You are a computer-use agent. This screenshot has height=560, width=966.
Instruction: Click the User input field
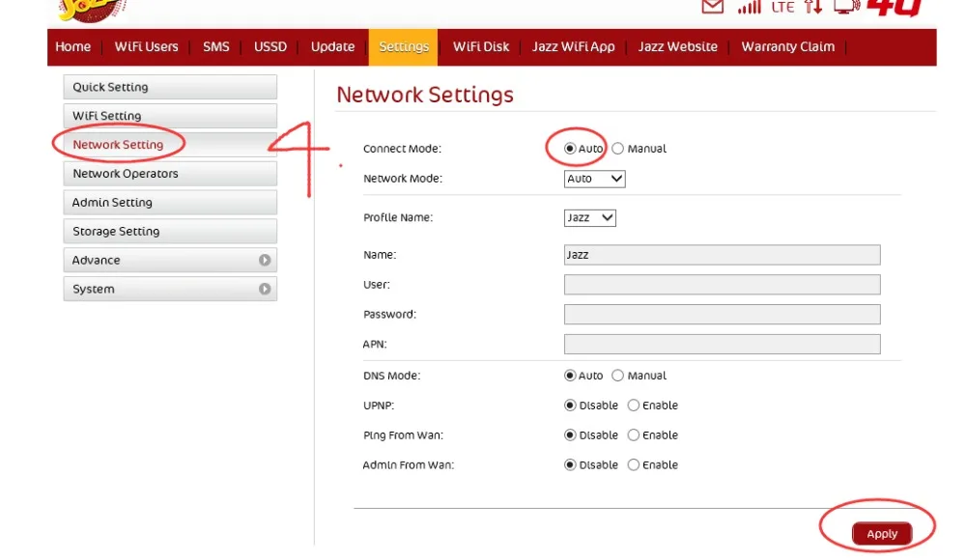tap(722, 285)
